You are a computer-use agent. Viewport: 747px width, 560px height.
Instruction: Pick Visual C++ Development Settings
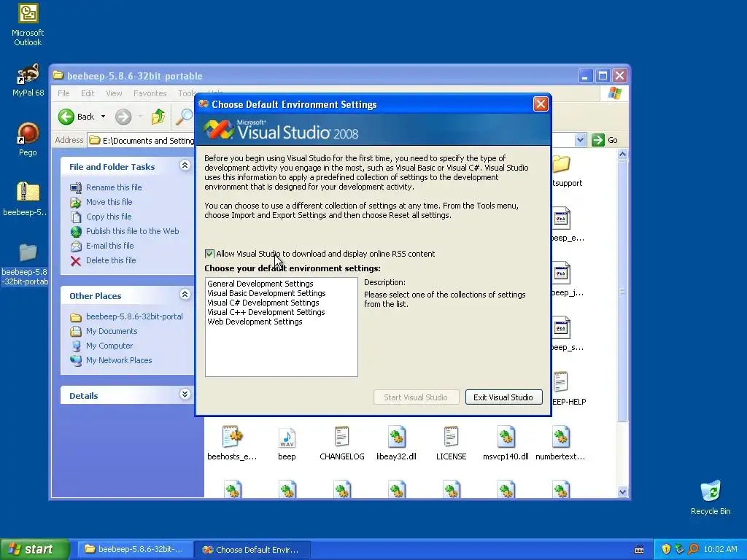point(266,312)
